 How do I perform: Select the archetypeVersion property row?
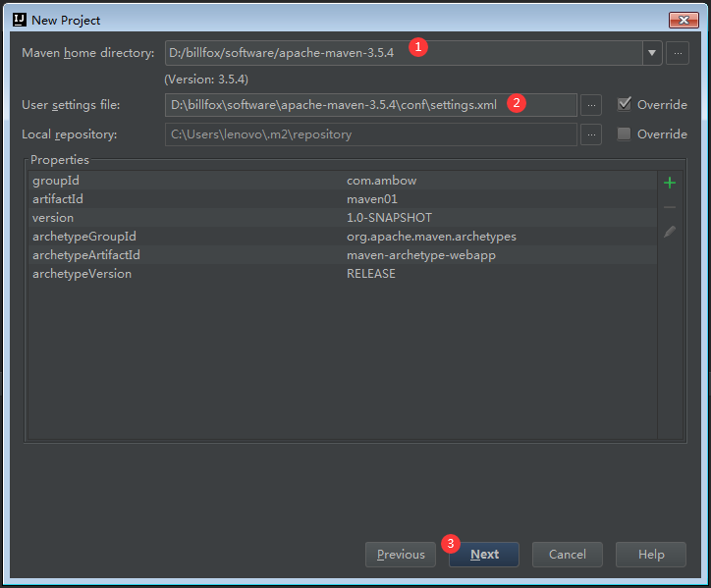pyautogui.click(x=343, y=273)
